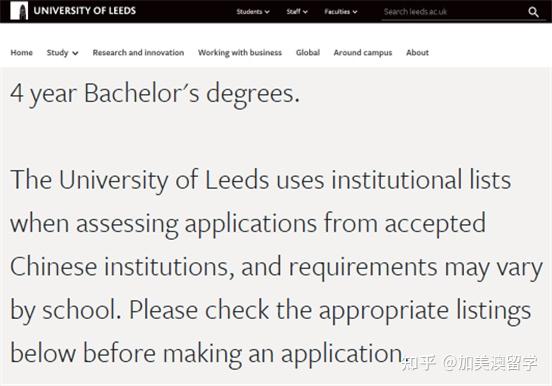
Task: Click the search magnifier icon
Action: coord(533,12)
